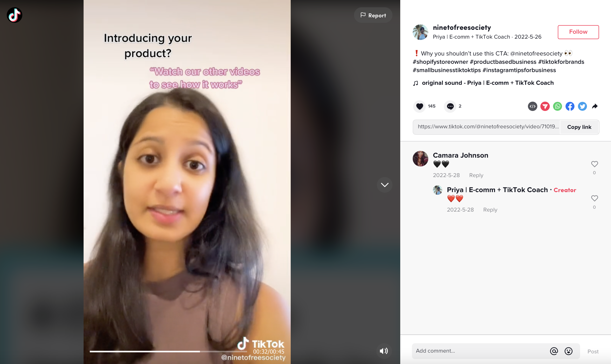Click the WhatsApp share icon
This screenshot has height=364, width=611.
(x=557, y=106)
